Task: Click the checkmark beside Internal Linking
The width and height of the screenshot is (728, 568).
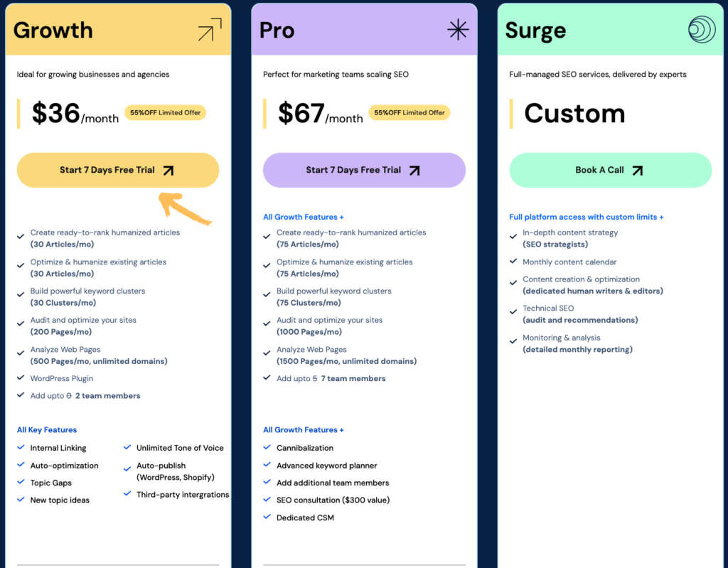Action: (21, 447)
